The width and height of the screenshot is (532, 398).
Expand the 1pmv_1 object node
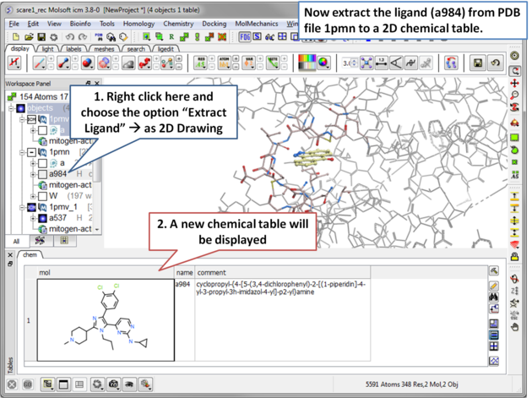coord(22,207)
